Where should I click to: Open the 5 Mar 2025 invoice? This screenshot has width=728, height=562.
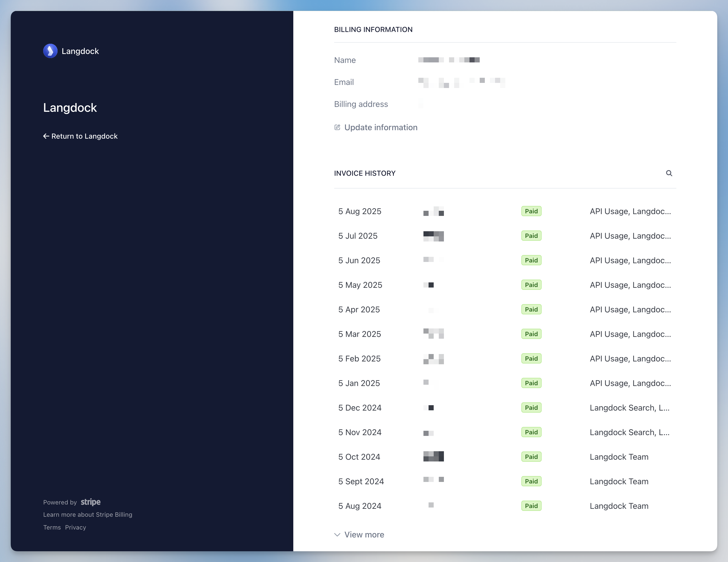[x=505, y=334]
